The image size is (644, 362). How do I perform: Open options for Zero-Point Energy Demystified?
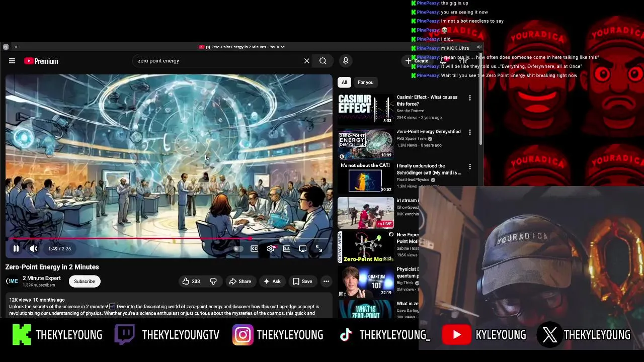pos(470,132)
